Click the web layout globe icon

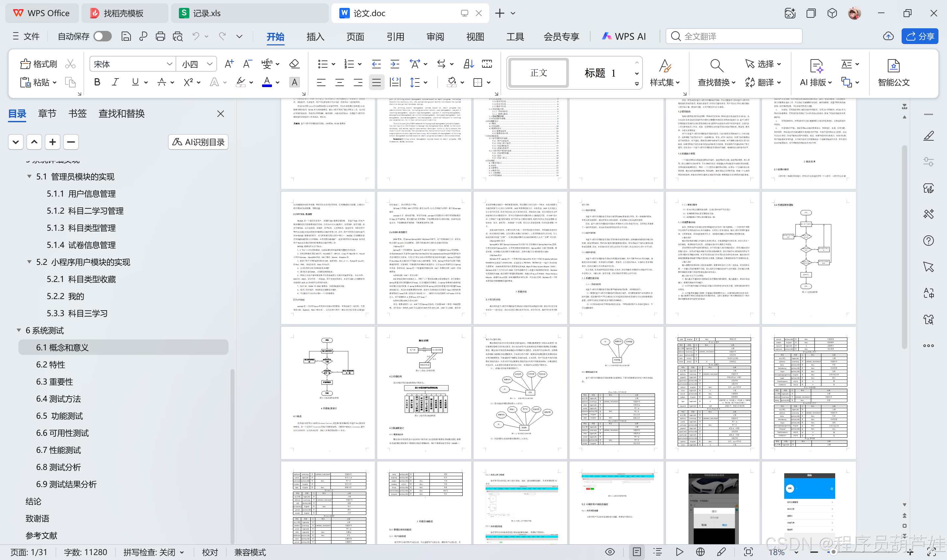(x=700, y=552)
